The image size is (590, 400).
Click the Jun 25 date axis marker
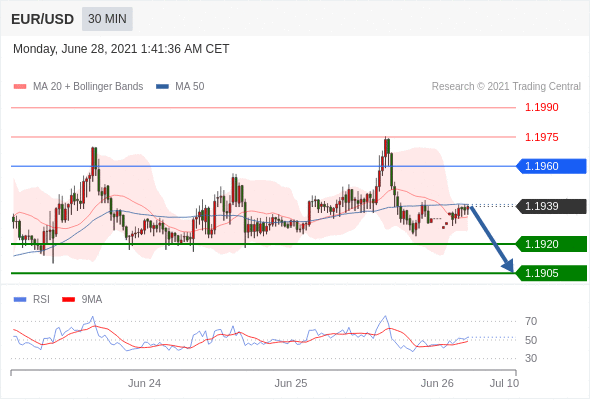tap(290, 383)
